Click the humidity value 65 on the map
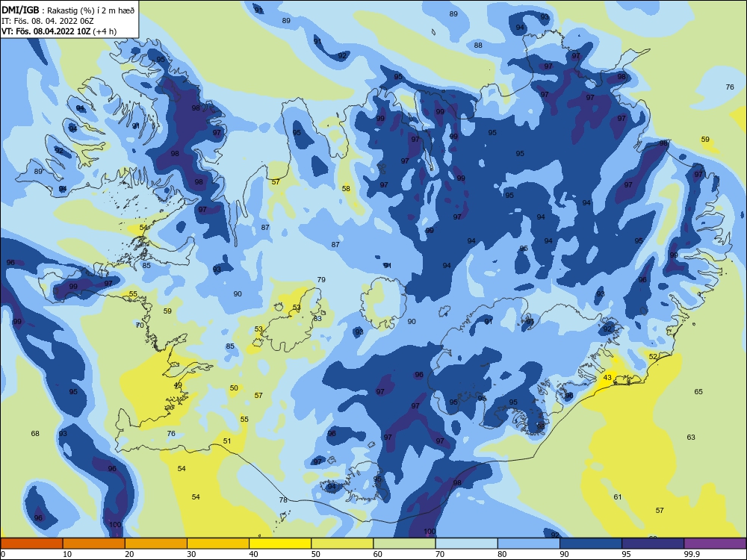Screen dimensions: 747x560 click(698, 391)
